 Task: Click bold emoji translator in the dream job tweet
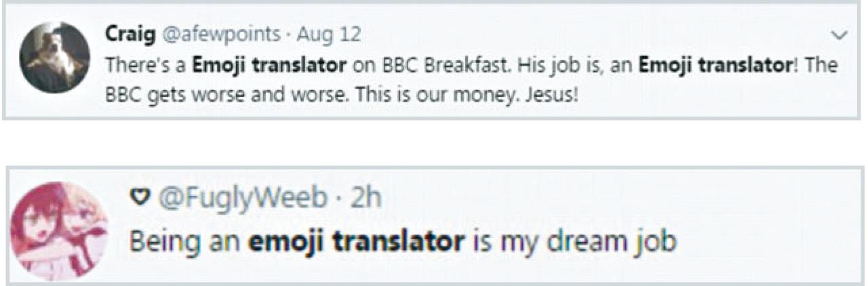pos(353,241)
